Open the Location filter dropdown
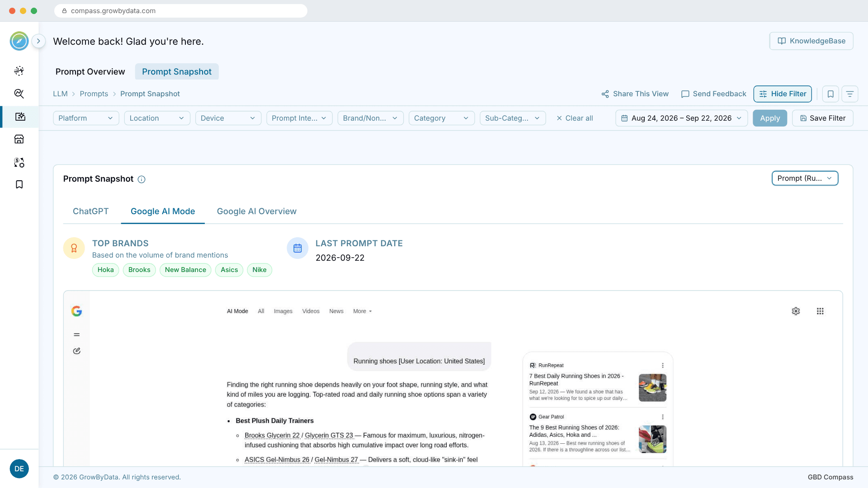This screenshot has height=488, width=868. [157, 118]
